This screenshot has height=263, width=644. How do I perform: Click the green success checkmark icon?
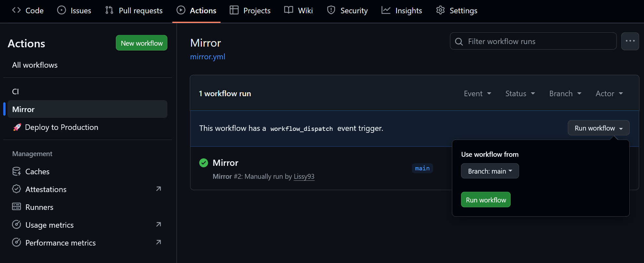pos(203,163)
